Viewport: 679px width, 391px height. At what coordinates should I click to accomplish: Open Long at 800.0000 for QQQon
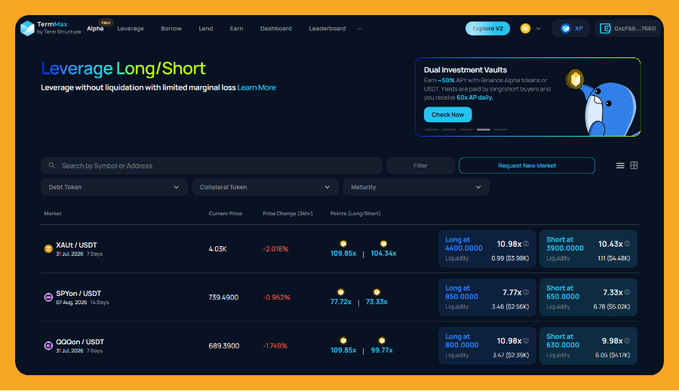coord(487,346)
